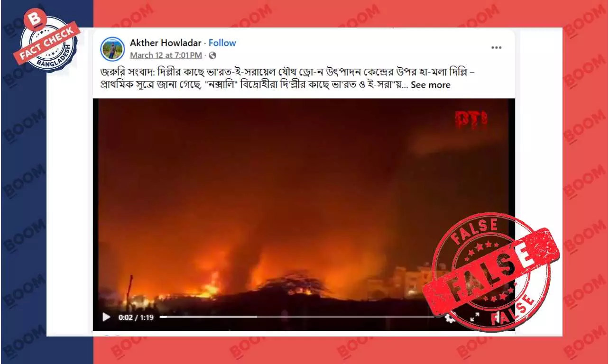Click the globe public audience icon
609x364 pixels.
coord(212,55)
